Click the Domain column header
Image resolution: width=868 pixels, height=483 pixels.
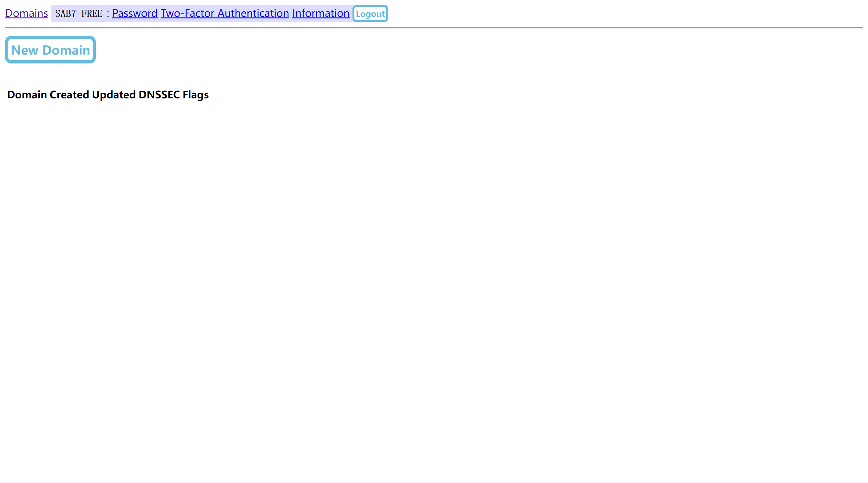click(27, 95)
